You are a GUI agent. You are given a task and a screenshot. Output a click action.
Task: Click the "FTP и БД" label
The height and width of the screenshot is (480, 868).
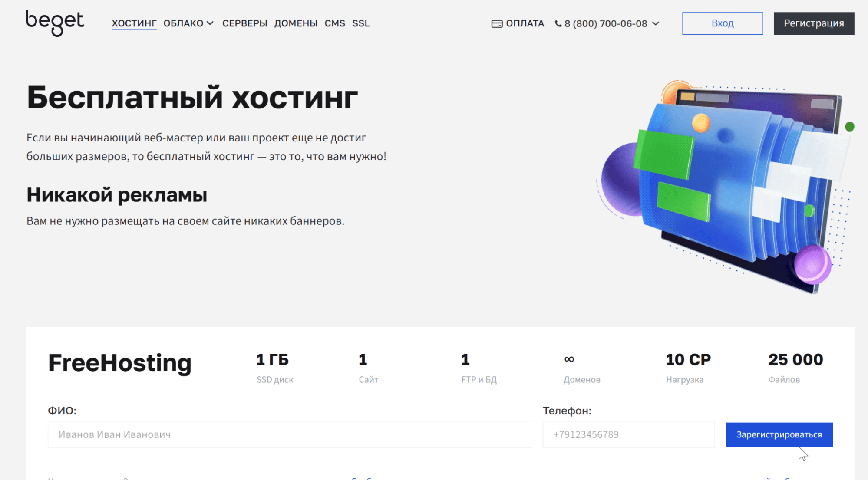[479, 380]
